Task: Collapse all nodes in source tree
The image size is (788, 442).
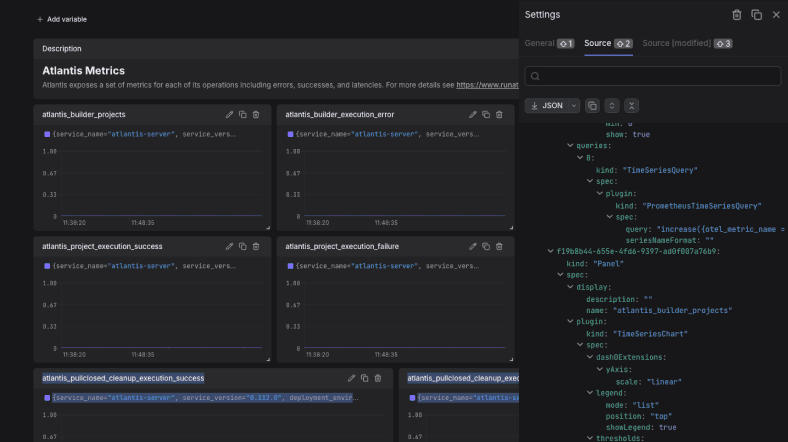Action: point(631,105)
